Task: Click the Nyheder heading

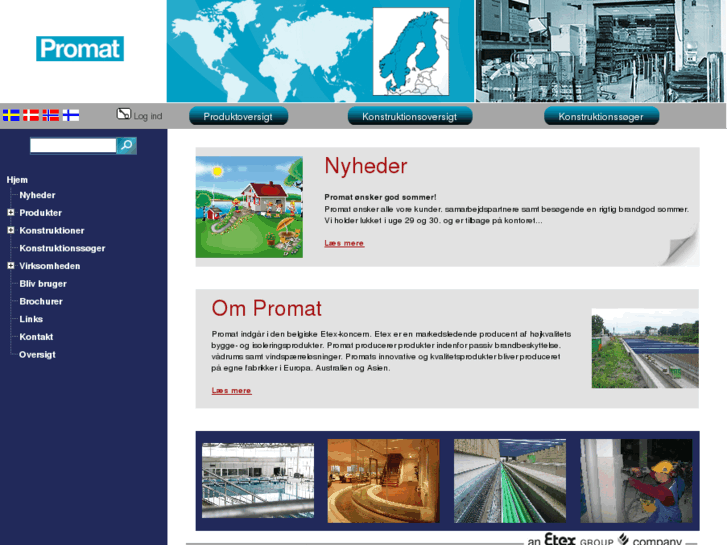Action: click(366, 166)
